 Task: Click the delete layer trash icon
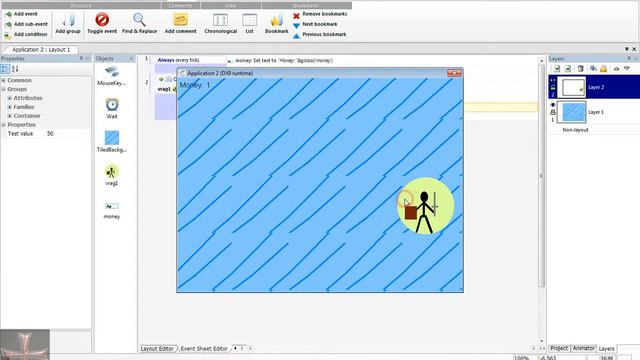click(x=580, y=69)
